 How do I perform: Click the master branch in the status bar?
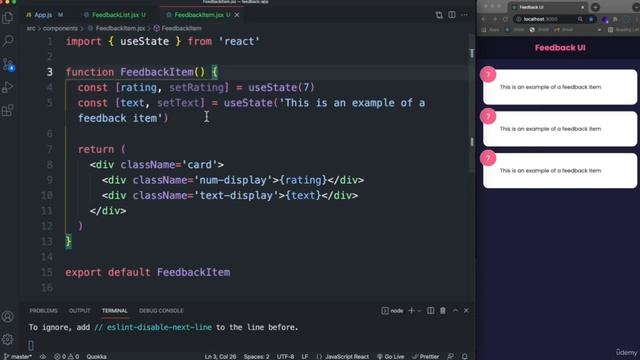18,356
